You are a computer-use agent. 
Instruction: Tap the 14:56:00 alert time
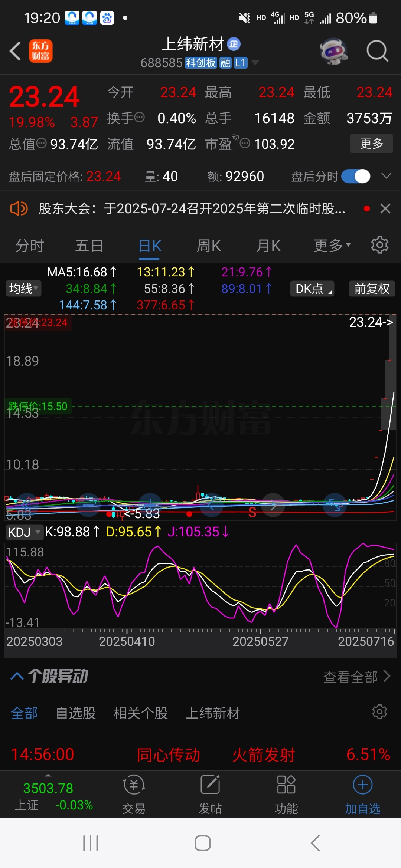(x=43, y=754)
